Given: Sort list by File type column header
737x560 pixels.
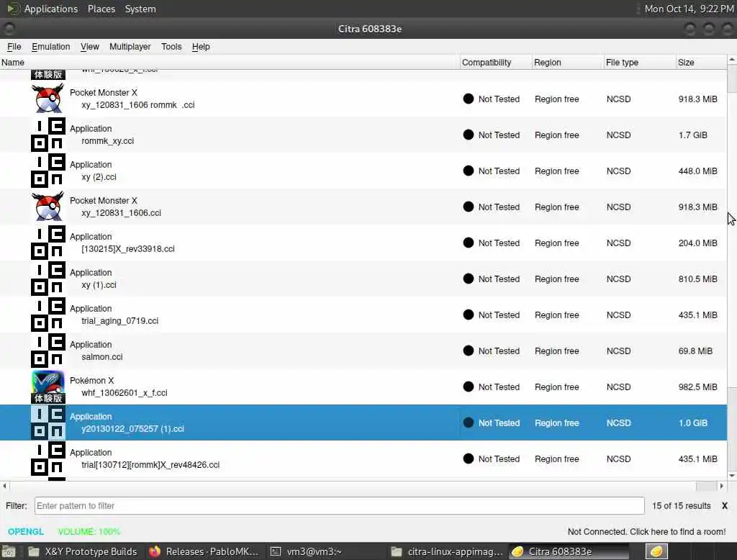Looking at the screenshot, I should coord(640,62).
